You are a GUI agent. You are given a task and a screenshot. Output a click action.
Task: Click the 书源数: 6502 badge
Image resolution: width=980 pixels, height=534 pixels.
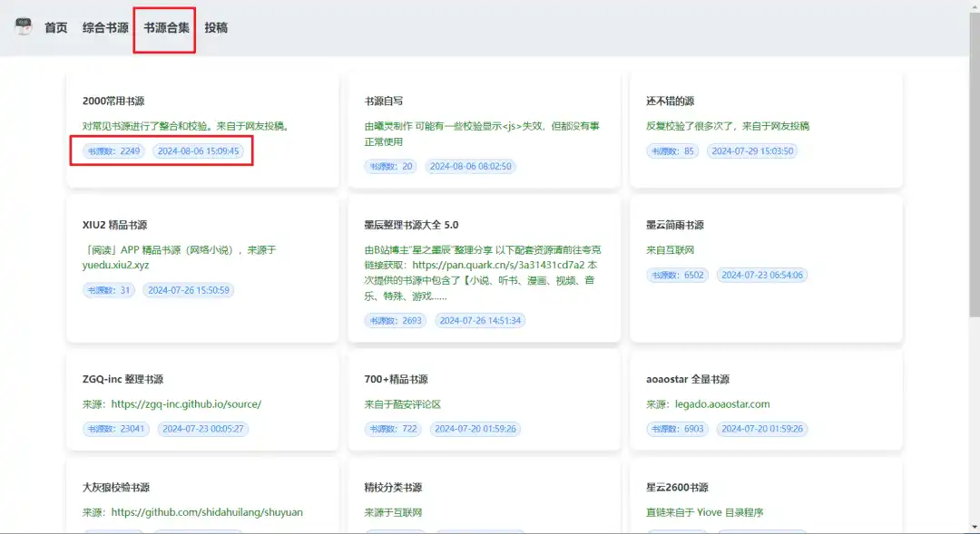click(678, 276)
